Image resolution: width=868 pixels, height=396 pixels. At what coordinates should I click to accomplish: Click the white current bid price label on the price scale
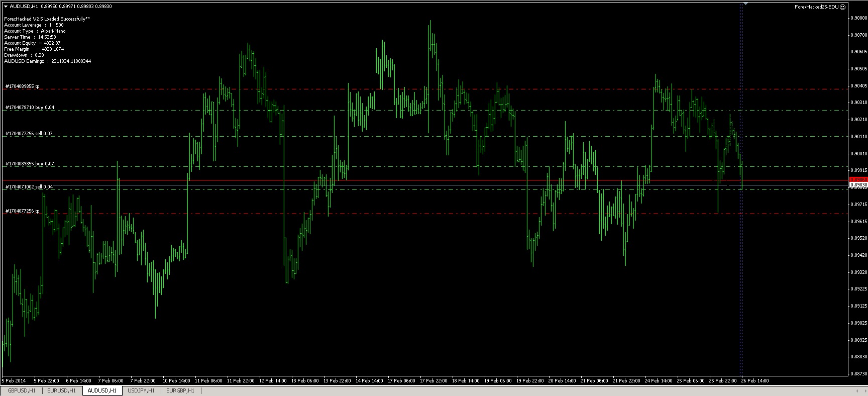tap(857, 185)
